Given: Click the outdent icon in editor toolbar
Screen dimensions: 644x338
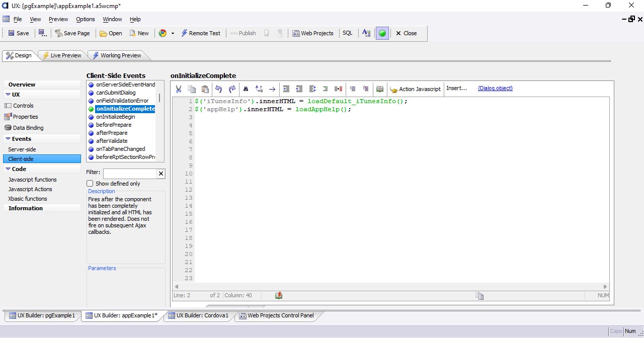Looking at the screenshot, I should [x=299, y=89].
